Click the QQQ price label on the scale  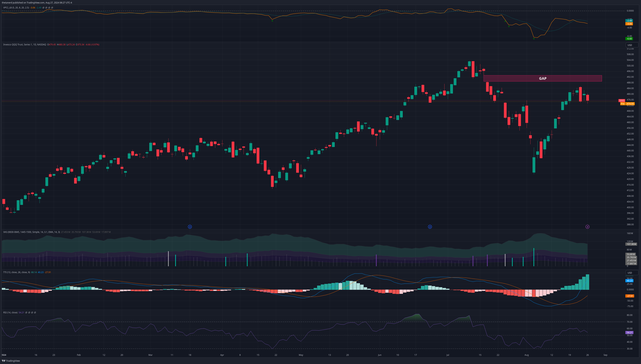click(622, 101)
